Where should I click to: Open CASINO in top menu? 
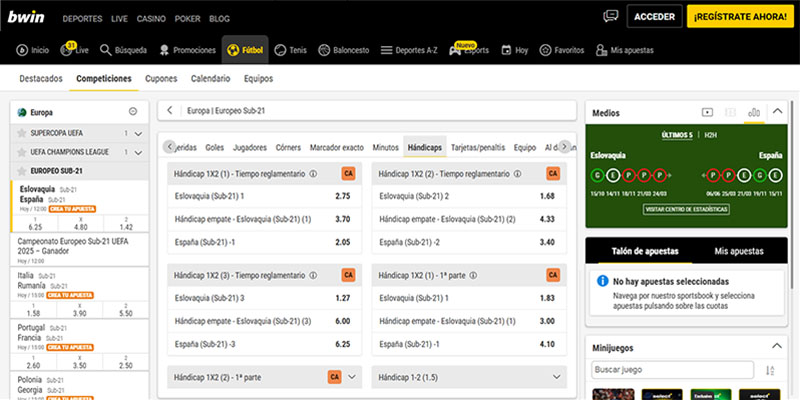coord(151,19)
